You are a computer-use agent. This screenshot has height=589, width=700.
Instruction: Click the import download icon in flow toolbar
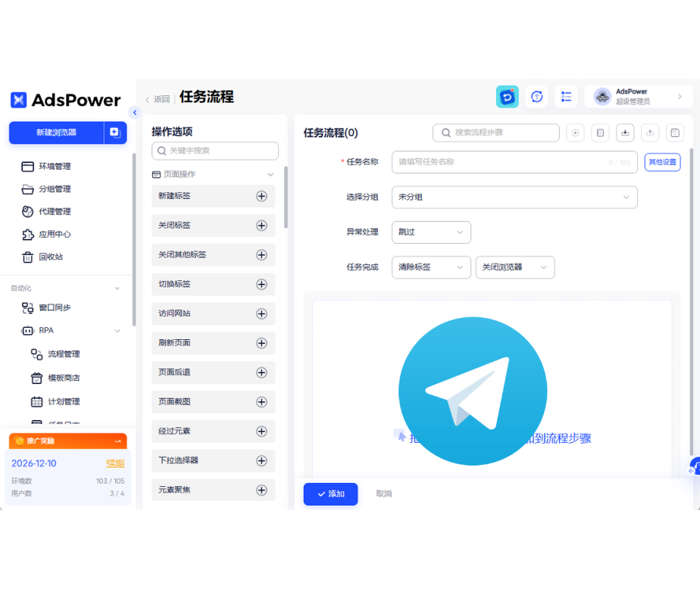(x=625, y=132)
